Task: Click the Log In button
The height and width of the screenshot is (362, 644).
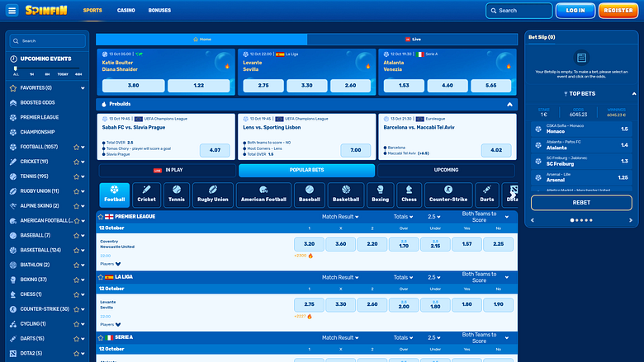Action: 575,11
